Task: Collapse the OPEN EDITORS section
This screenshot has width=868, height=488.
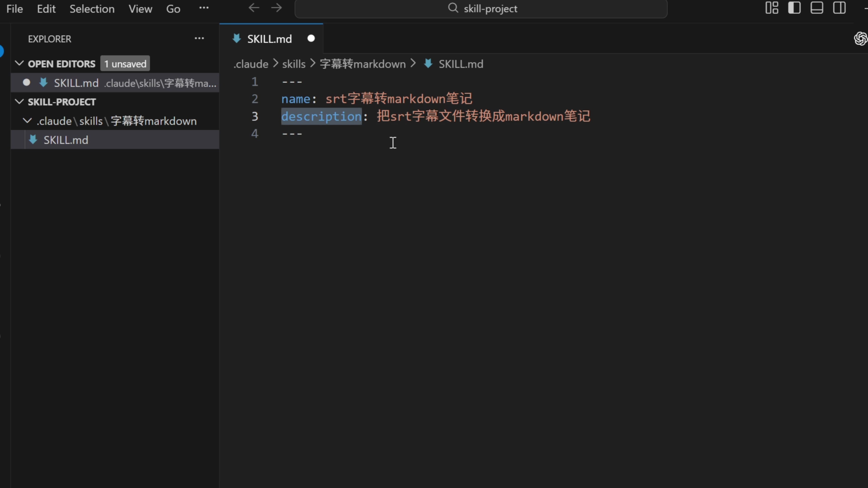Action: pyautogui.click(x=19, y=63)
